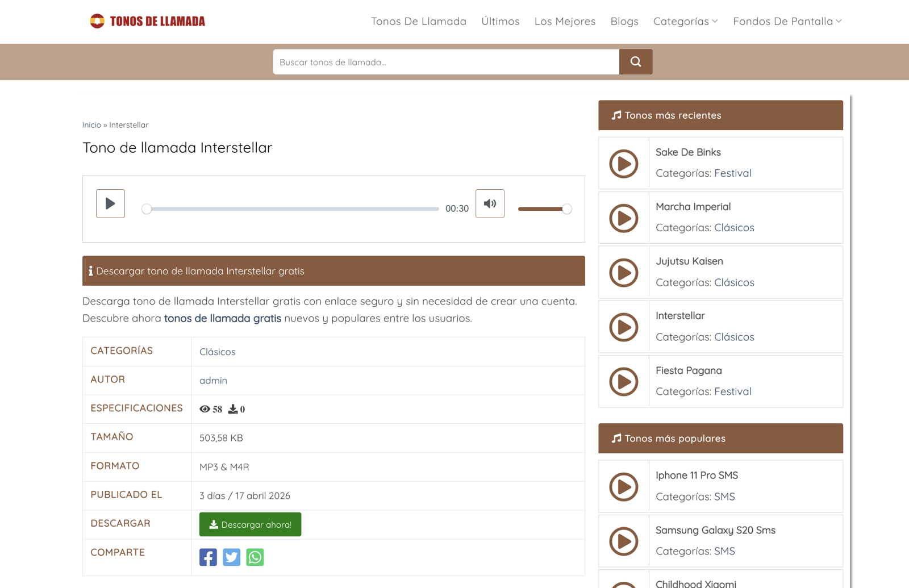
Task: Expand the Categorías dropdown menu
Action: pos(685,22)
